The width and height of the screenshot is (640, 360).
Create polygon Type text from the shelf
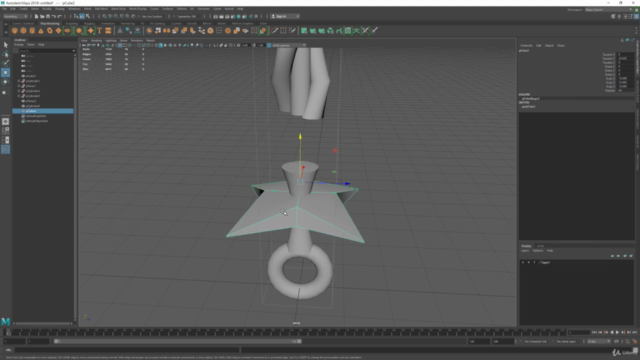click(100, 31)
